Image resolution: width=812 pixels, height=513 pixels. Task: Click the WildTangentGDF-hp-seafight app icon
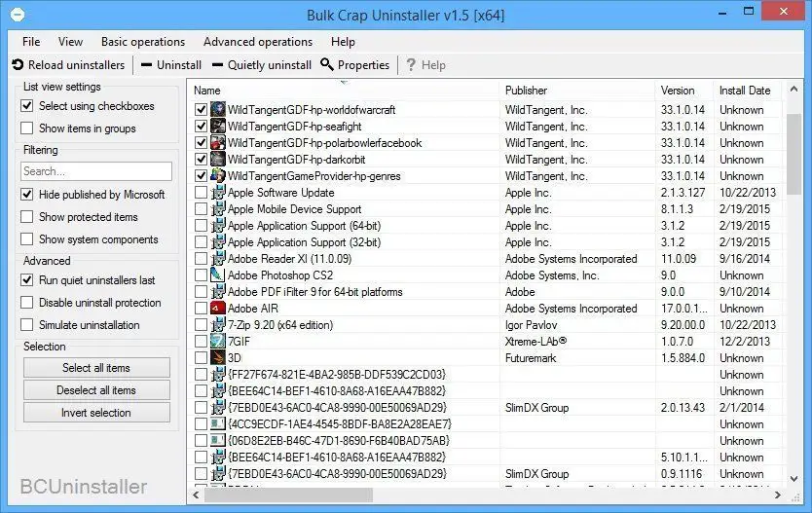(x=218, y=126)
